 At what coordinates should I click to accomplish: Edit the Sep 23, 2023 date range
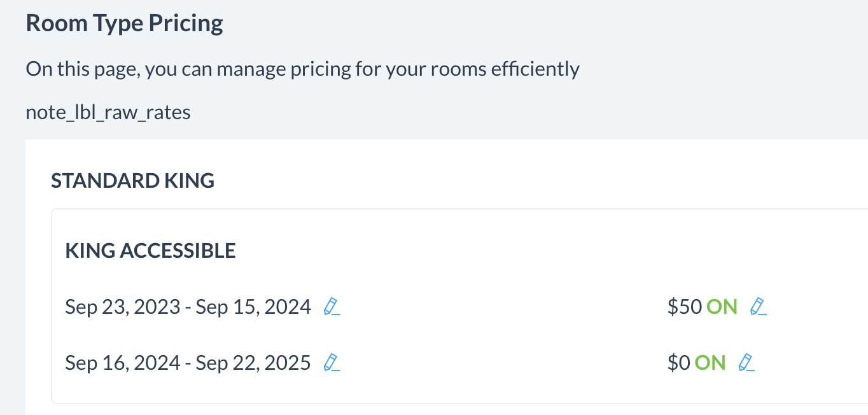click(332, 307)
